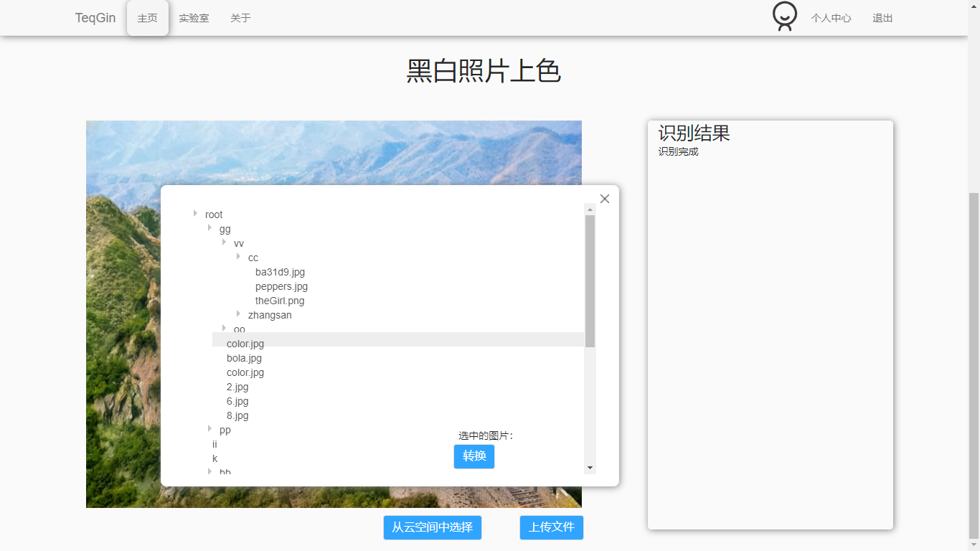Select file theGirl.png
The width and height of the screenshot is (980, 551).
coord(280,301)
